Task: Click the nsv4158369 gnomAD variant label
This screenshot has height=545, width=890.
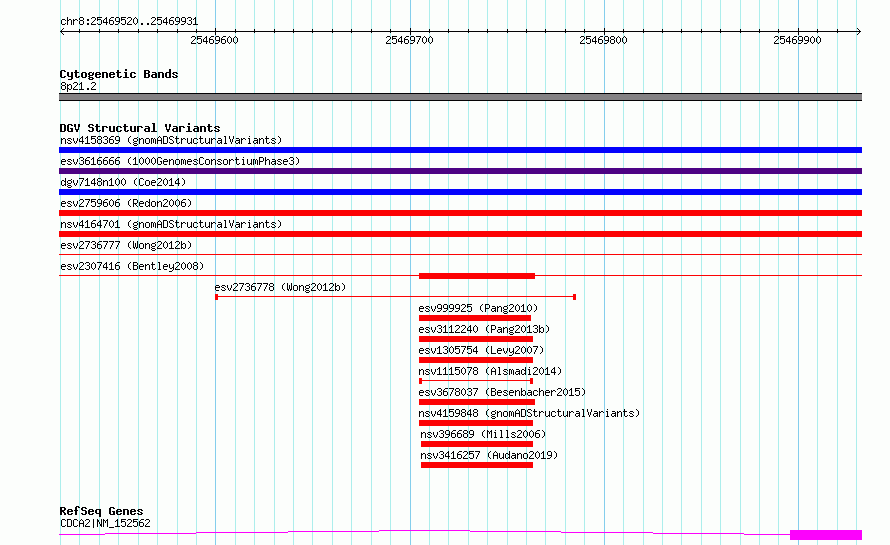Action: click(x=171, y=140)
